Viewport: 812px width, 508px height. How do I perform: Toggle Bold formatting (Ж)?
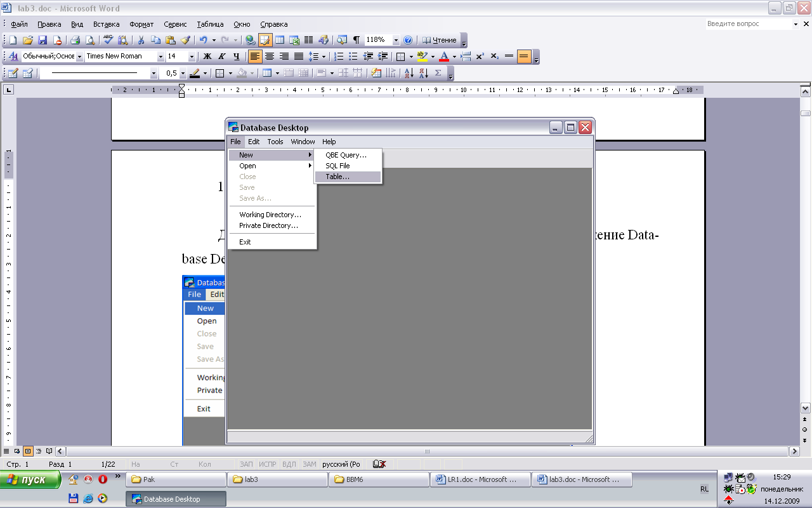(x=207, y=57)
